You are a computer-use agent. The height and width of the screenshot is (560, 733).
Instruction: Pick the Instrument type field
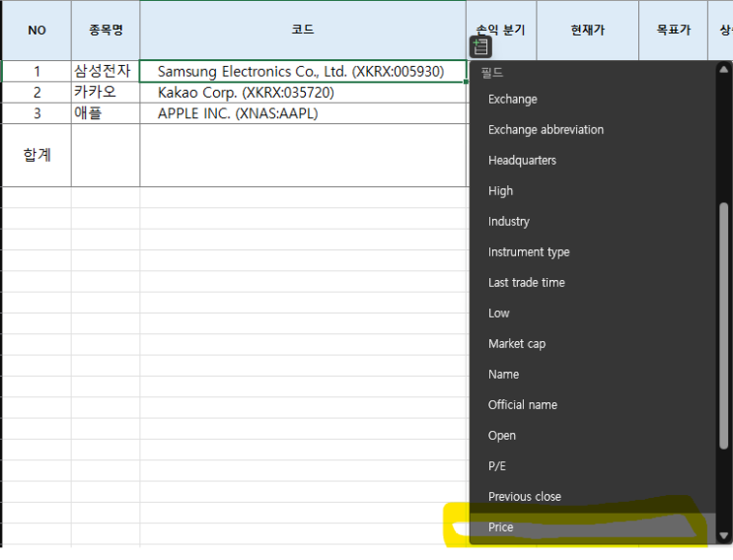coord(592,252)
